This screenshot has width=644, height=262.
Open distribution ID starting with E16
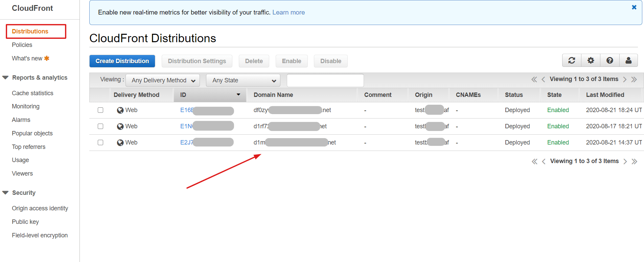click(187, 110)
